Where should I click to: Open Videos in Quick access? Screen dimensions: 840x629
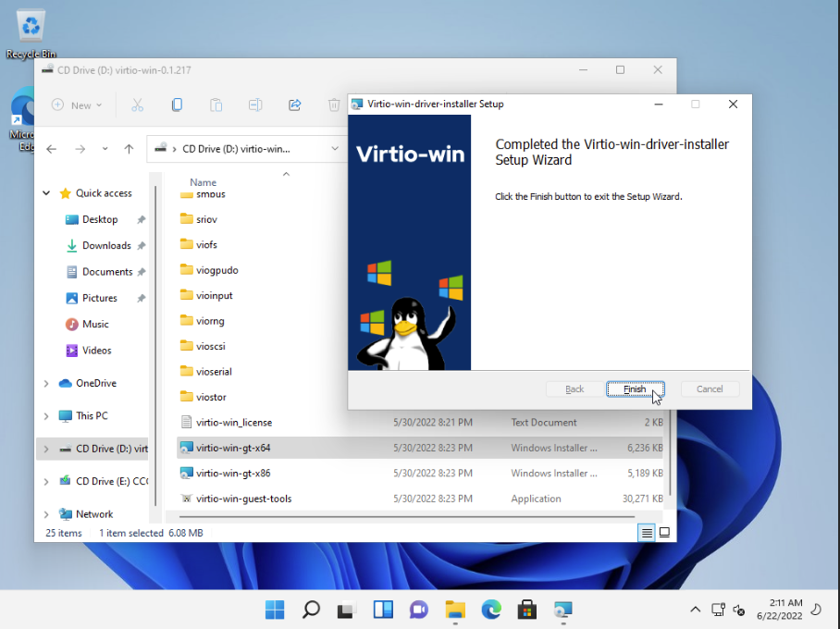pyautogui.click(x=96, y=351)
